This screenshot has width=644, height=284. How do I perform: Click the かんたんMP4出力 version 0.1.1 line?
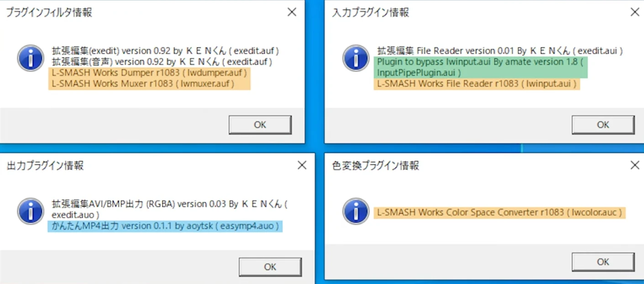(x=165, y=226)
